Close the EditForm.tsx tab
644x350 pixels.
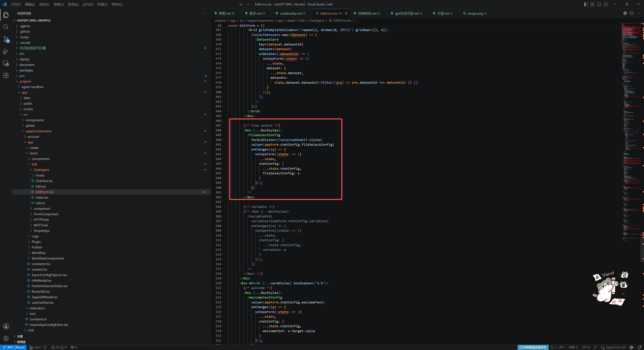tap(346, 13)
